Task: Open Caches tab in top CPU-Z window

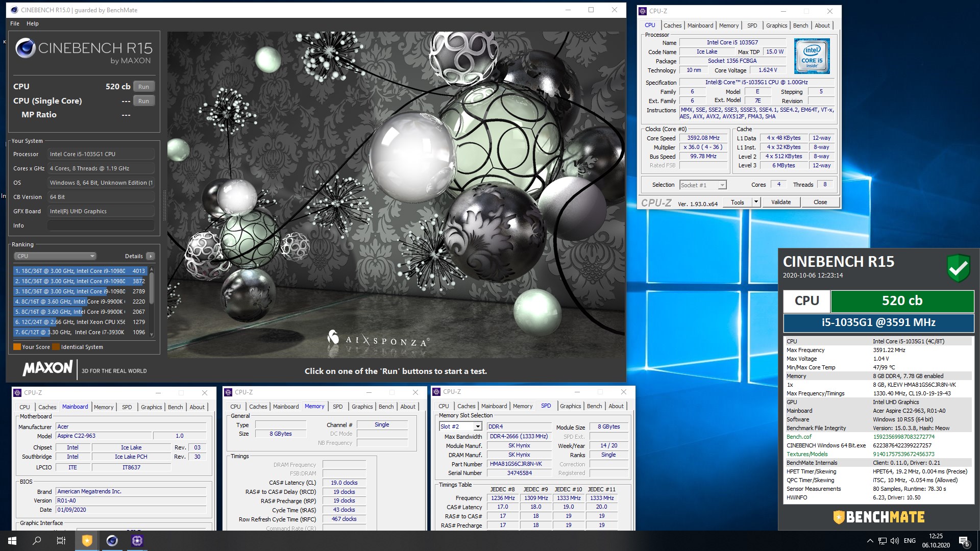Action: click(x=672, y=26)
